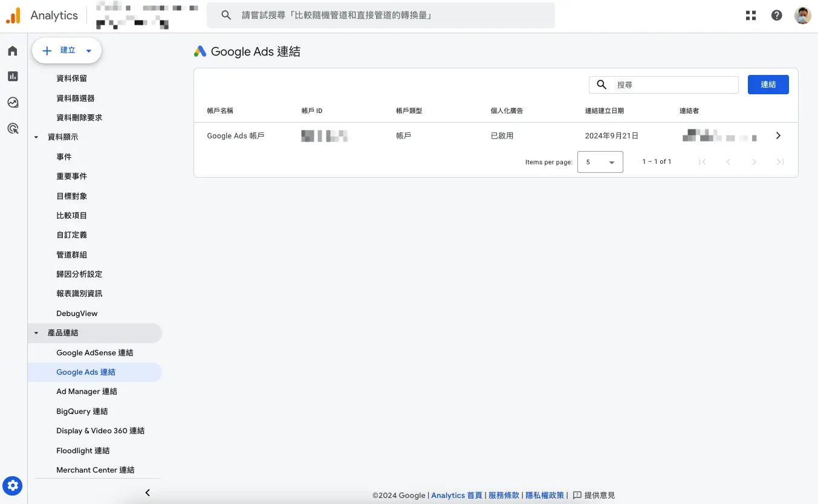The image size is (818, 504).
Task: Open the Help question mark icon
Action: pos(777,16)
